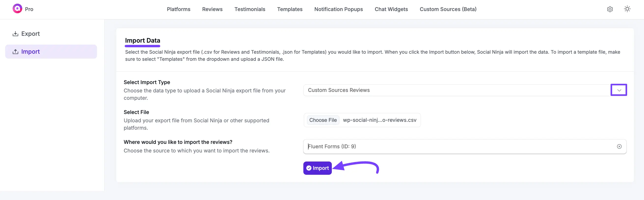Click the Export icon in sidebar
This screenshot has height=200, width=644.
(x=15, y=34)
